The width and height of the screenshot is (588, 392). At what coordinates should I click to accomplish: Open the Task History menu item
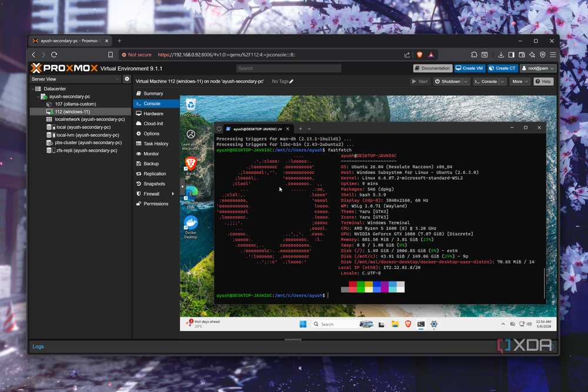[156, 143]
